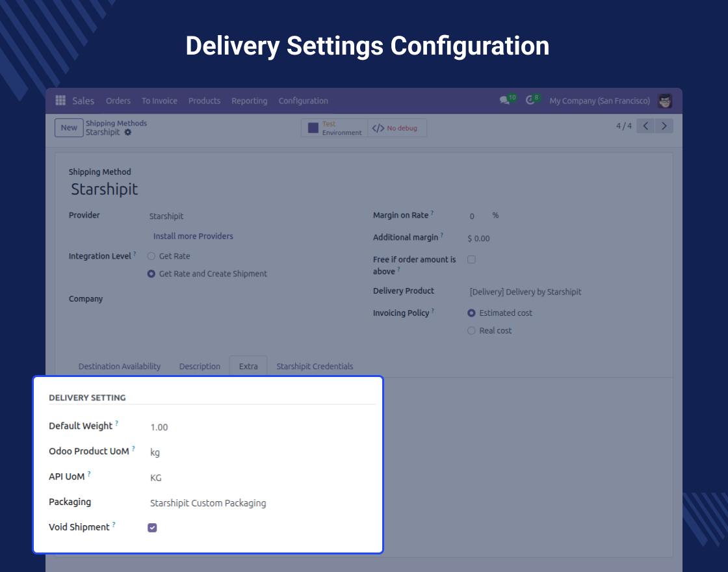The image size is (728, 572).
Task: Switch to the Description tab
Action: click(200, 367)
